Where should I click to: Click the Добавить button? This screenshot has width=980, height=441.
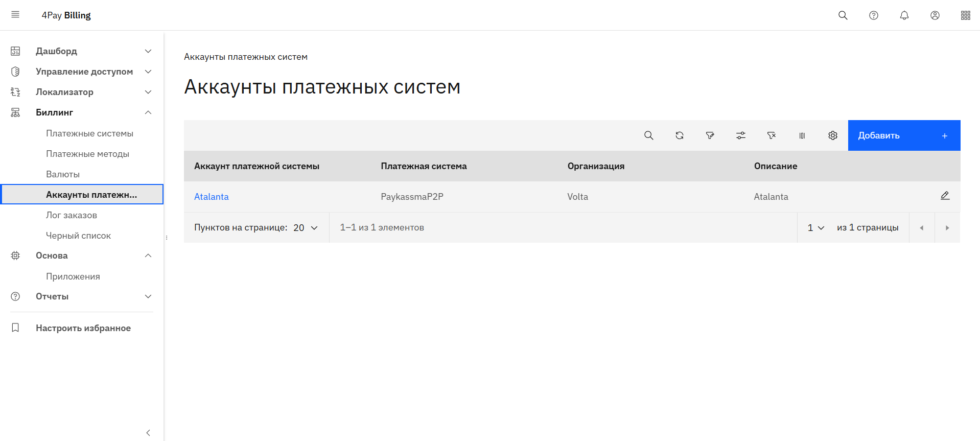coord(903,135)
